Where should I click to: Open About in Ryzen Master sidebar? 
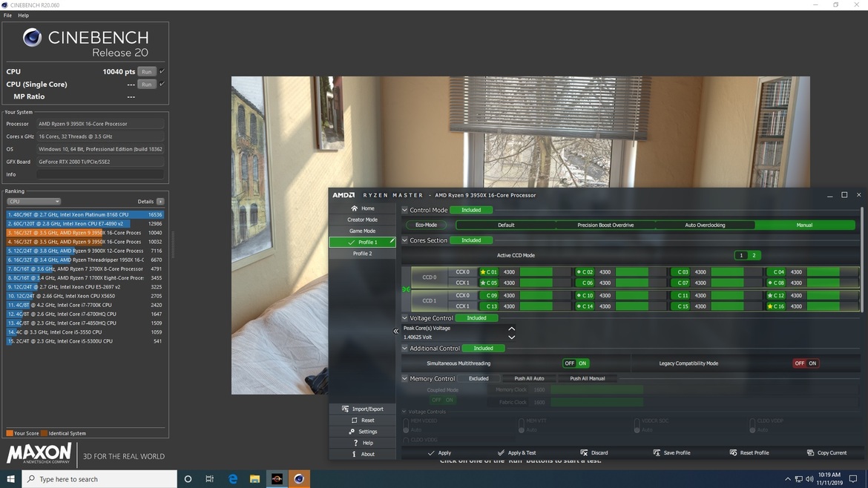tap(363, 454)
